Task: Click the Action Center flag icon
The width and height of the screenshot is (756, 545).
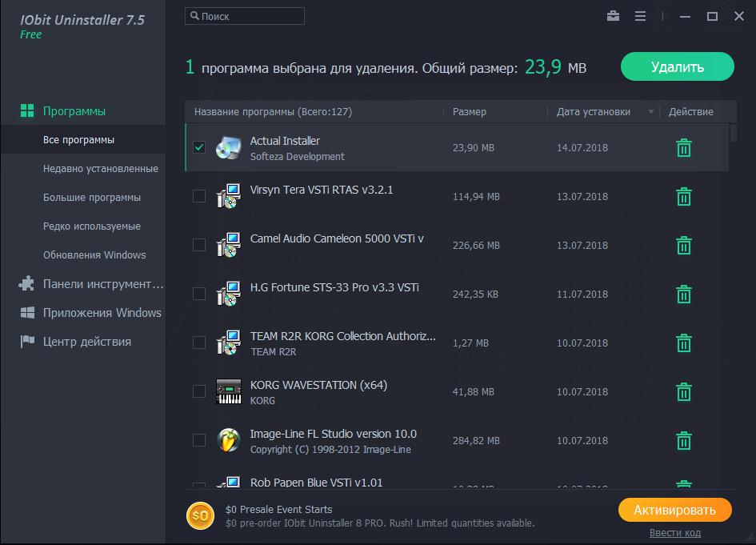Action: [27, 342]
